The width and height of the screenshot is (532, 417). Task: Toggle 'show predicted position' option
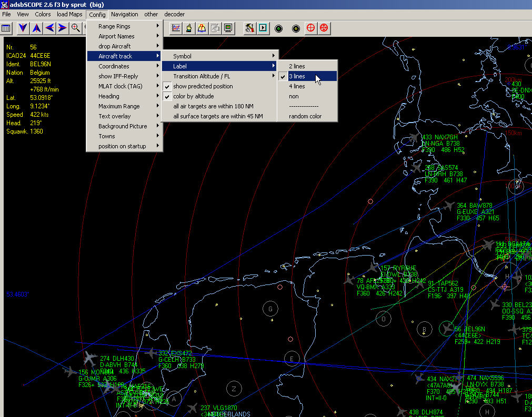(220, 86)
